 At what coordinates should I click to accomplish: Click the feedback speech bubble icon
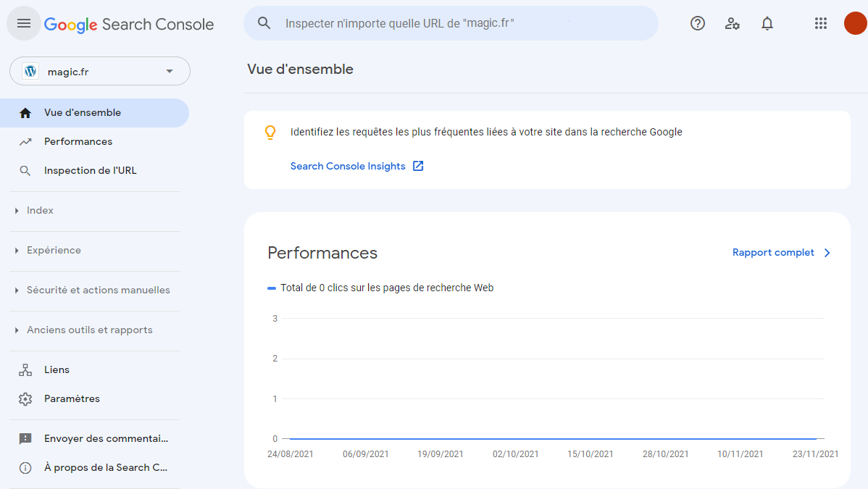click(x=25, y=439)
